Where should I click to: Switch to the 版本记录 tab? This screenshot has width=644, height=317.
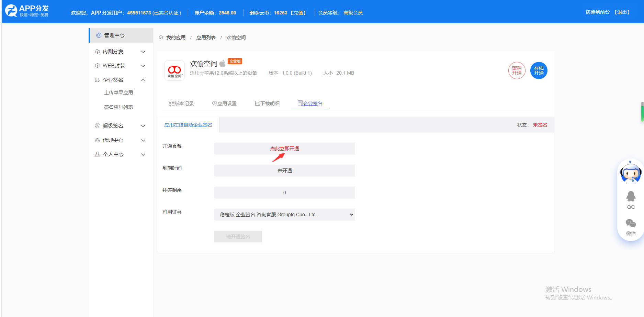pos(181,103)
